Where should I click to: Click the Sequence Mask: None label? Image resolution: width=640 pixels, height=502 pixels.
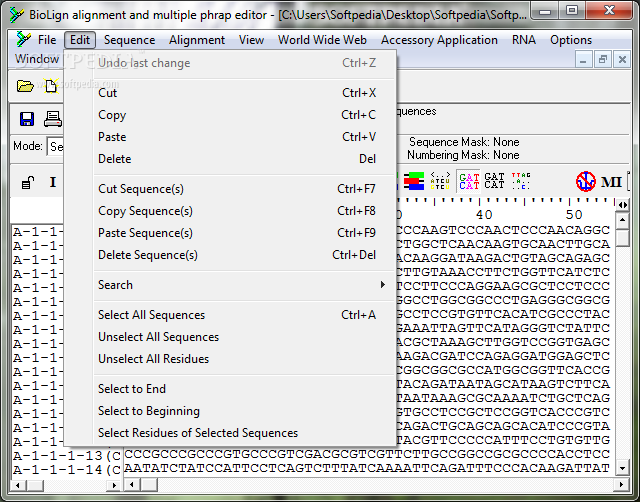point(464,142)
